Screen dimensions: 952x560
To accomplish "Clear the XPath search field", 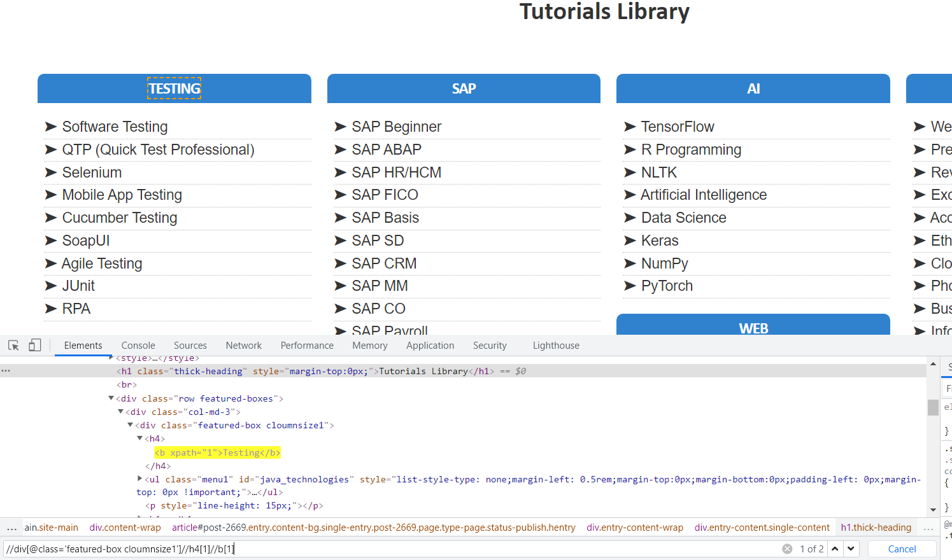I will 787,549.
